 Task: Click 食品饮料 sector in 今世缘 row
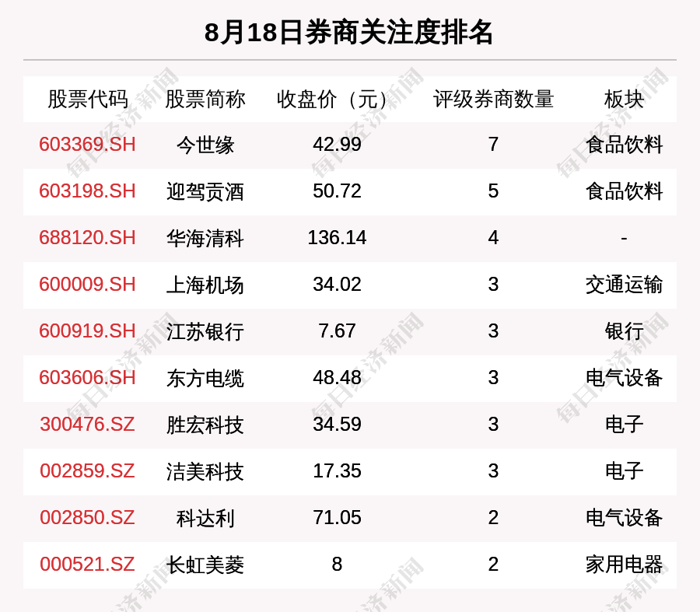pyautogui.click(x=624, y=145)
